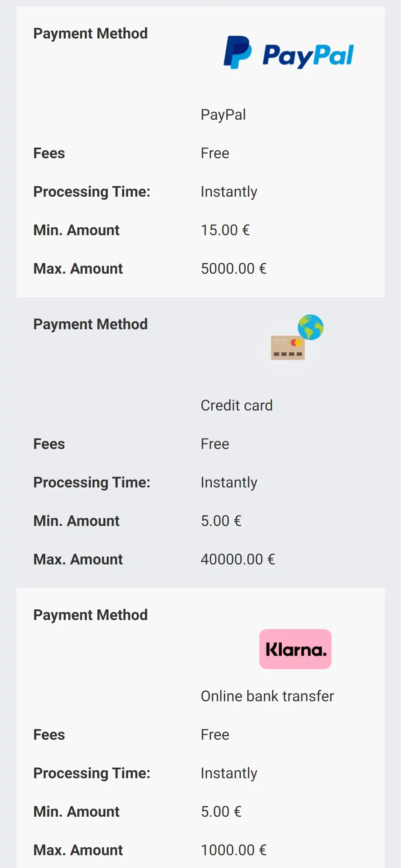Select the PayPal name text under the logo
The width and height of the screenshot is (401, 868).
223,115
